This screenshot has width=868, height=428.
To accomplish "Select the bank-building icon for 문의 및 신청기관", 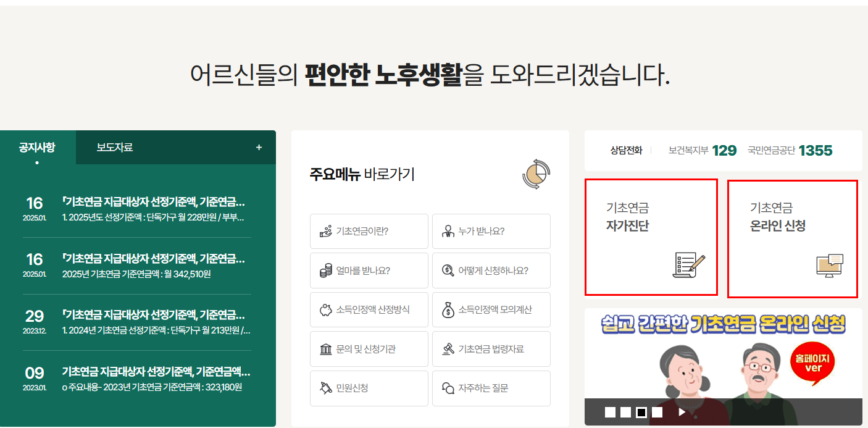I will [x=325, y=349].
